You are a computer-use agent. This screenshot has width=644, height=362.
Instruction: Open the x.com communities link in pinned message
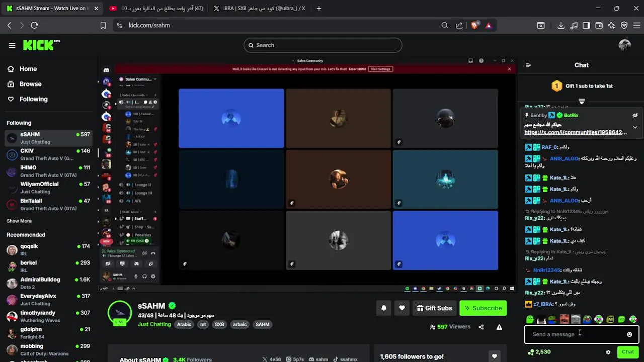(576, 132)
